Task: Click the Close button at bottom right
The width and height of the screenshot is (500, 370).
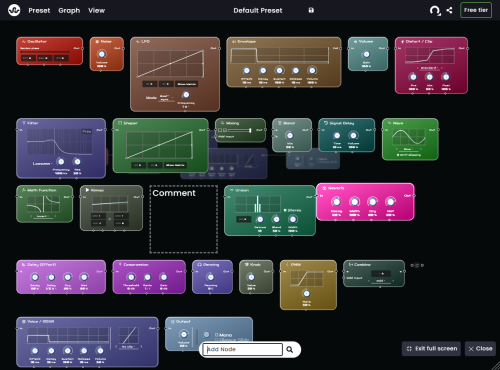Action: [480, 349]
